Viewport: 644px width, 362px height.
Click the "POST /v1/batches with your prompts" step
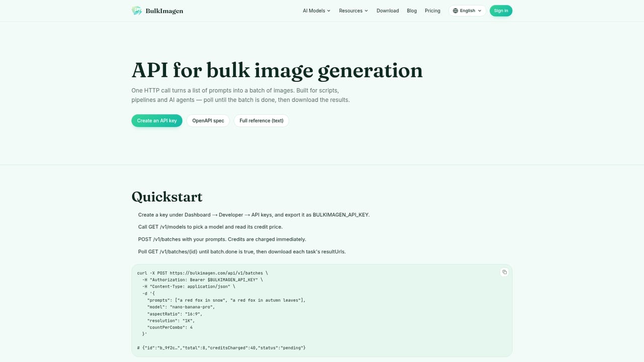click(x=222, y=239)
